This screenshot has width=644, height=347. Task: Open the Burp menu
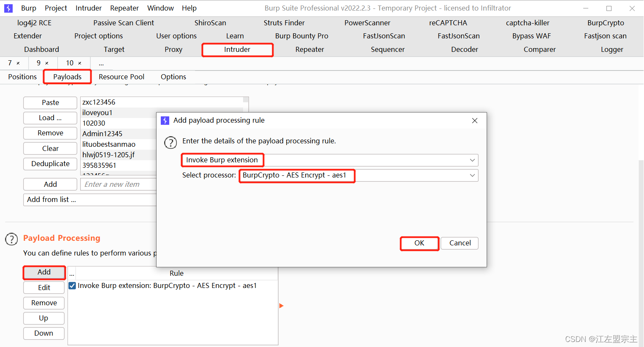tap(29, 8)
